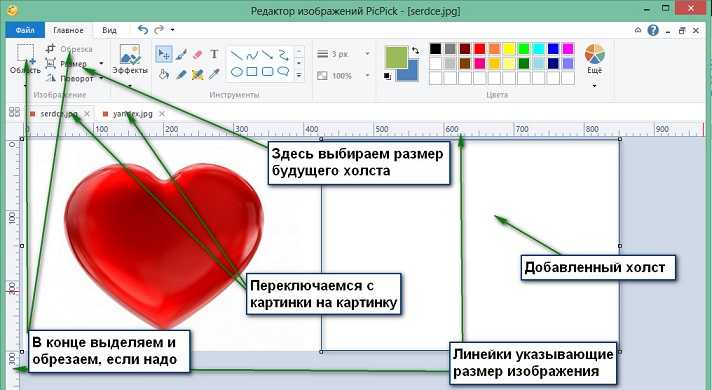Click the Redo arrow
Viewport: 712px width, 390px height.
pyautogui.click(x=158, y=30)
